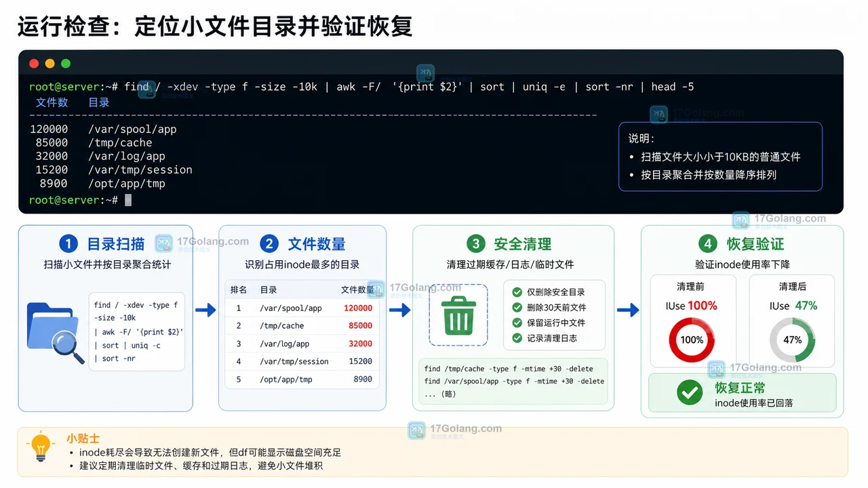The height and width of the screenshot is (488, 868).
Task: Click the 文件数量 header in the ranking table
Action: [x=357, y=290]
